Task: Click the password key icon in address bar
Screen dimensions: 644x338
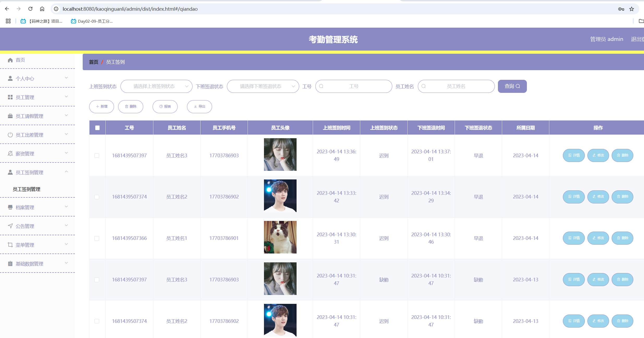Action: (621, 9)
